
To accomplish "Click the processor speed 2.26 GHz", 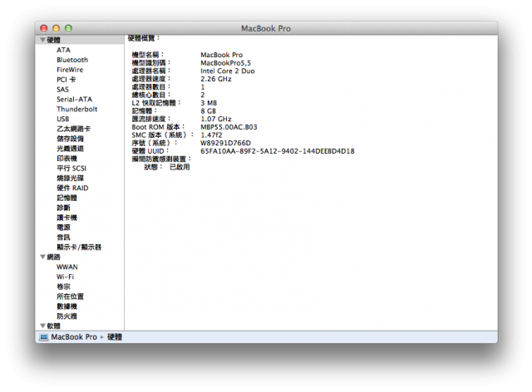I will click(x=216, y=79).
